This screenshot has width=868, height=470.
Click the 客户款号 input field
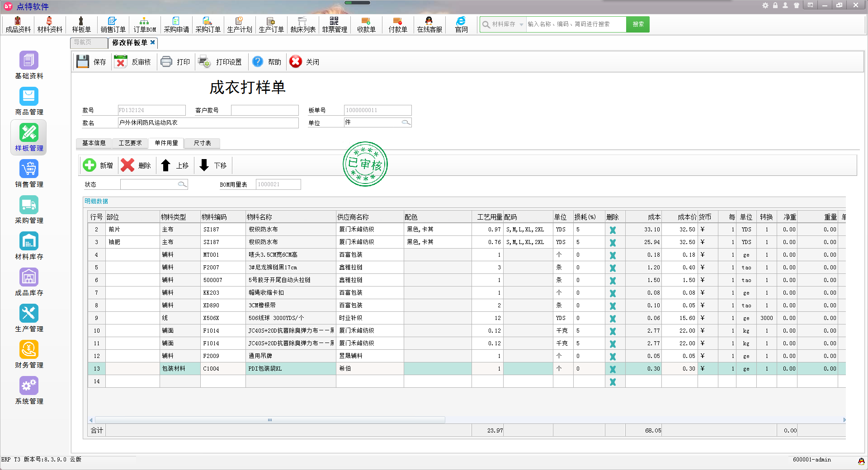click(x=264, y=110)
